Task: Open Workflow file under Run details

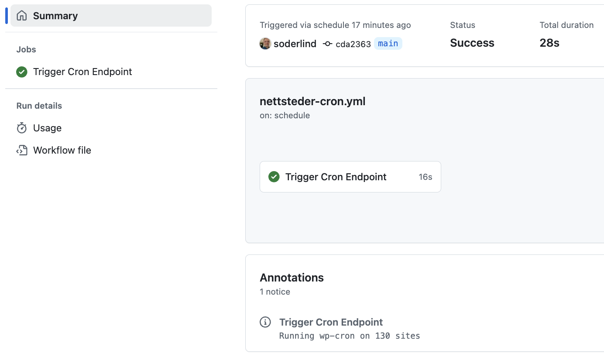Action: click(62, 150)
